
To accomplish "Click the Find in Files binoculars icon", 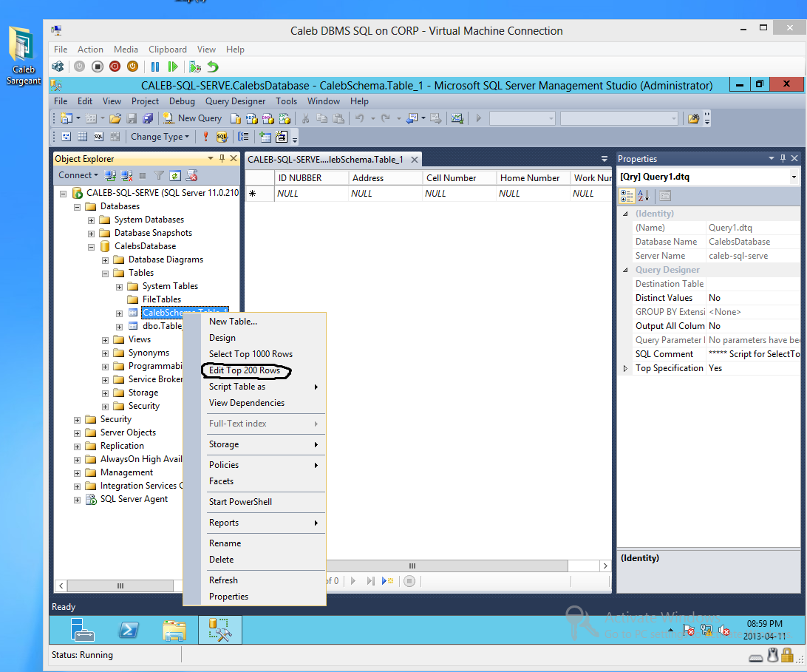I will [x=693, y=118].
